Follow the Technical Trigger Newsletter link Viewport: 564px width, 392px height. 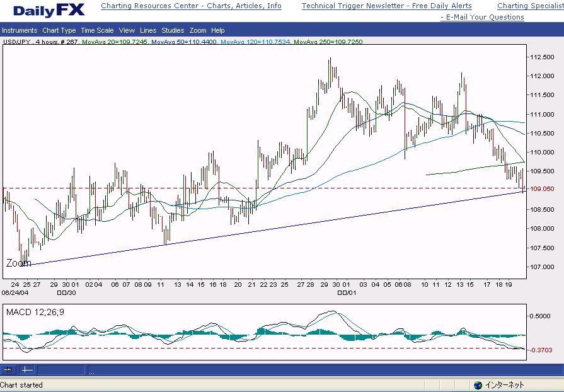coord(386,6)
